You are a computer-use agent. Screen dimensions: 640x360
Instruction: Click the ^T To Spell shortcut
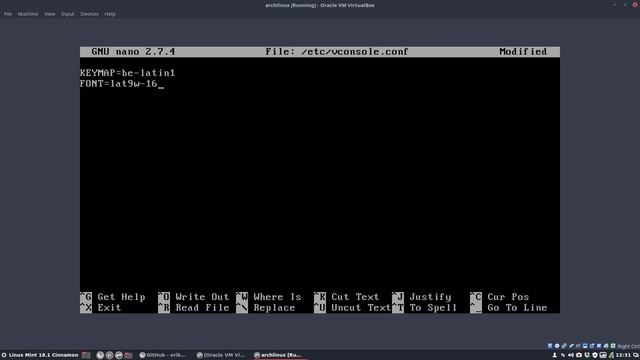tap(424, 308)
